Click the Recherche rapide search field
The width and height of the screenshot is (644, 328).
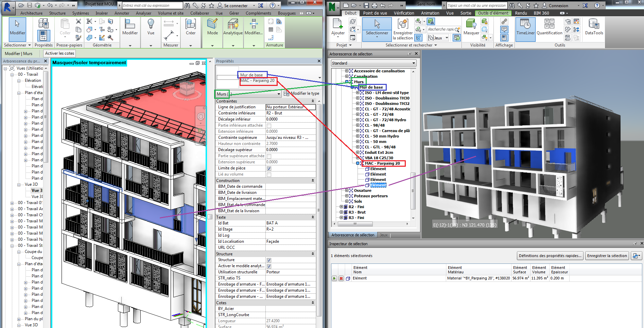pos(441,30)
